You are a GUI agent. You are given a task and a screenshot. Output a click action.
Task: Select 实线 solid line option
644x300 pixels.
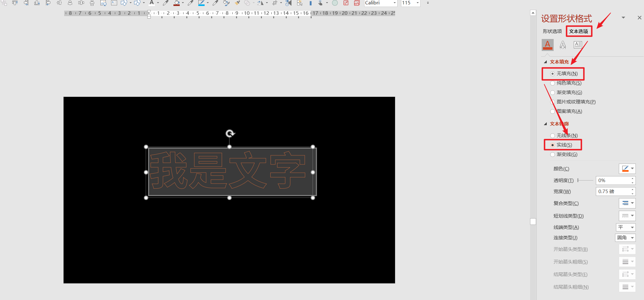point(561,145)
